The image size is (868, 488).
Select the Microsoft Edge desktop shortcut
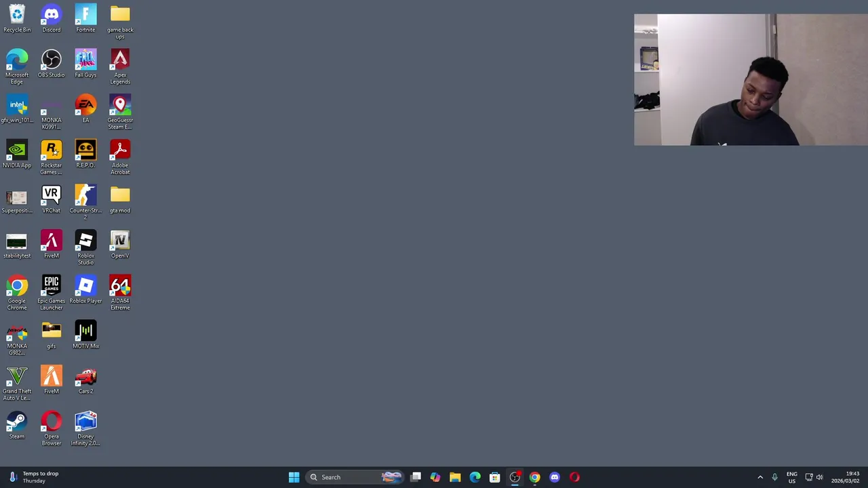[17, 67]
